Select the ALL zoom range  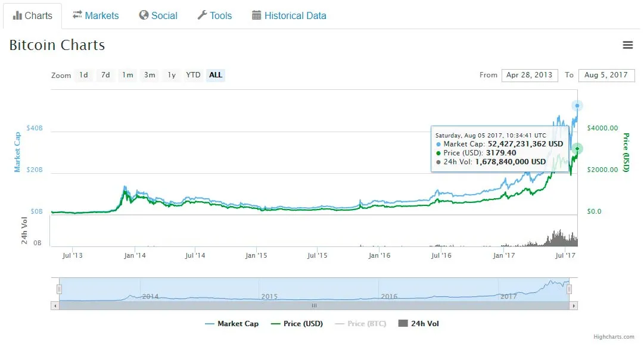point(216,75)
